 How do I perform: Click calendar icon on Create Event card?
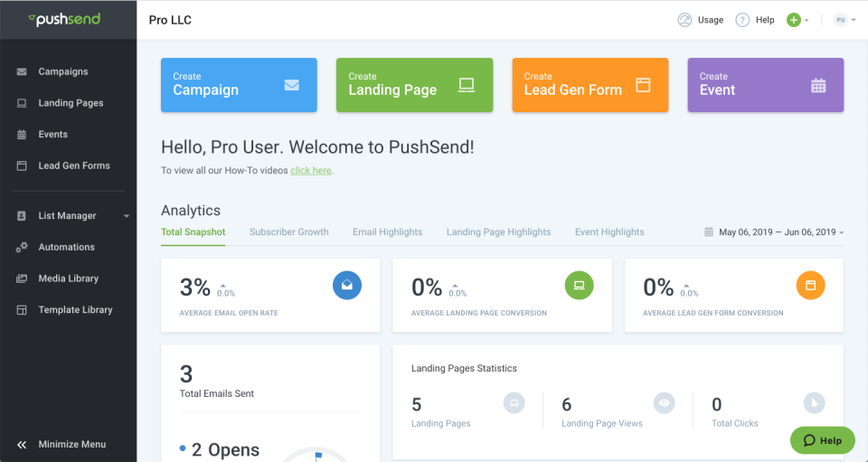818,85
